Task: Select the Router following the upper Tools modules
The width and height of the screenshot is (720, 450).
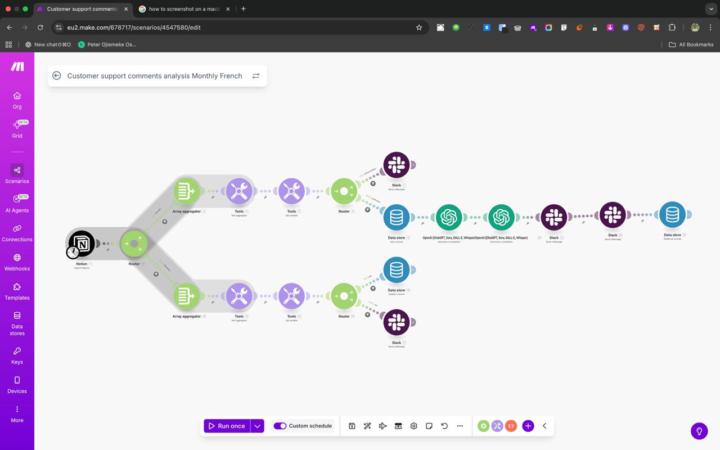Action: [x=344, y=191]
